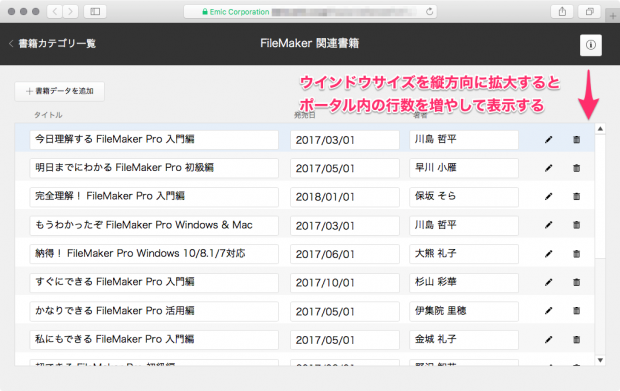Delete the 今日理解する FileMaker Pro 入門編 row with its trash icon

click(x=577, y=140)
